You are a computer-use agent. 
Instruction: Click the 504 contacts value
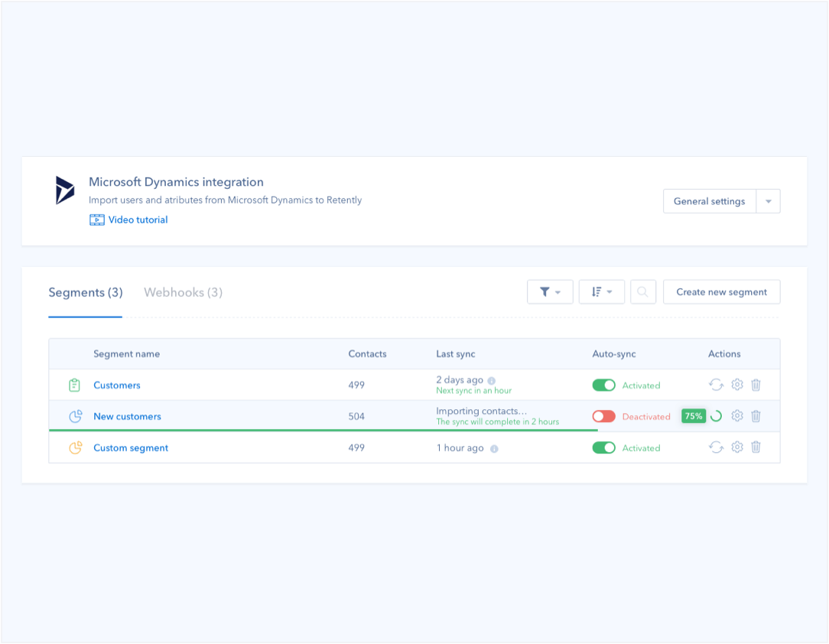356,417
